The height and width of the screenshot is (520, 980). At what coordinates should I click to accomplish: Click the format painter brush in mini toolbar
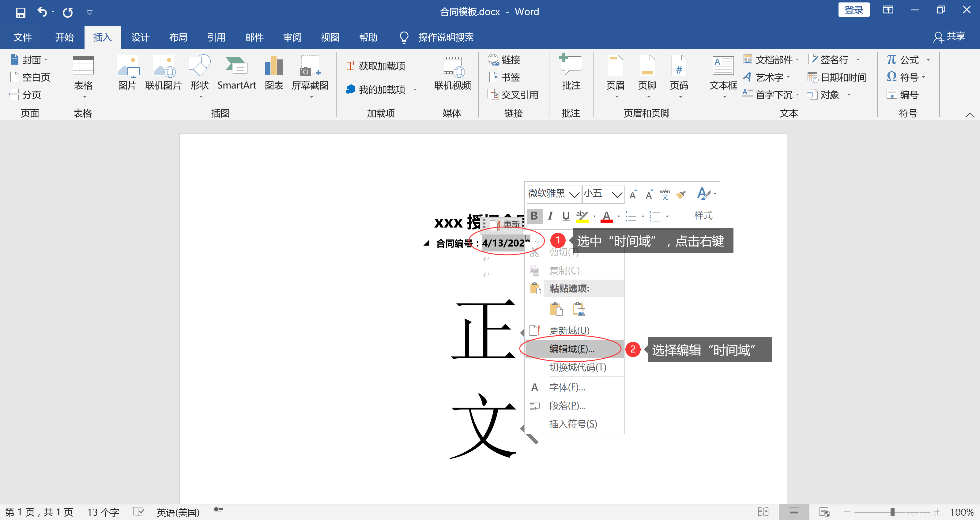click(680, 195)
